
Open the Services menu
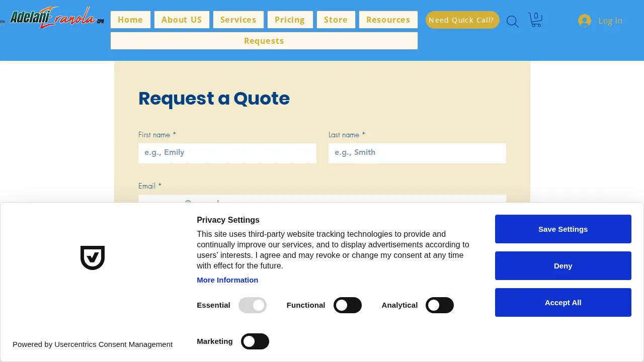(238, 20)
